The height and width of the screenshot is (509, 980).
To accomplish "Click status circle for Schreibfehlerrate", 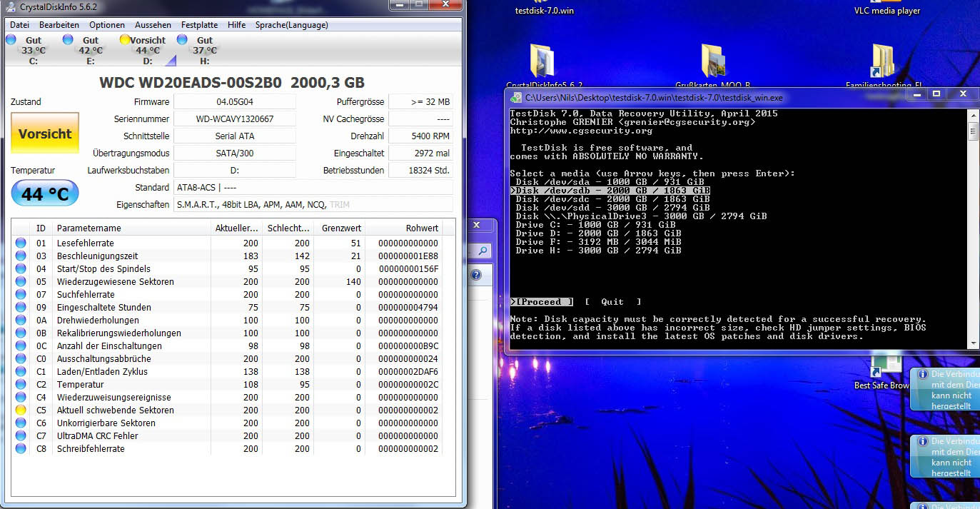I will [x=21, y=448].
